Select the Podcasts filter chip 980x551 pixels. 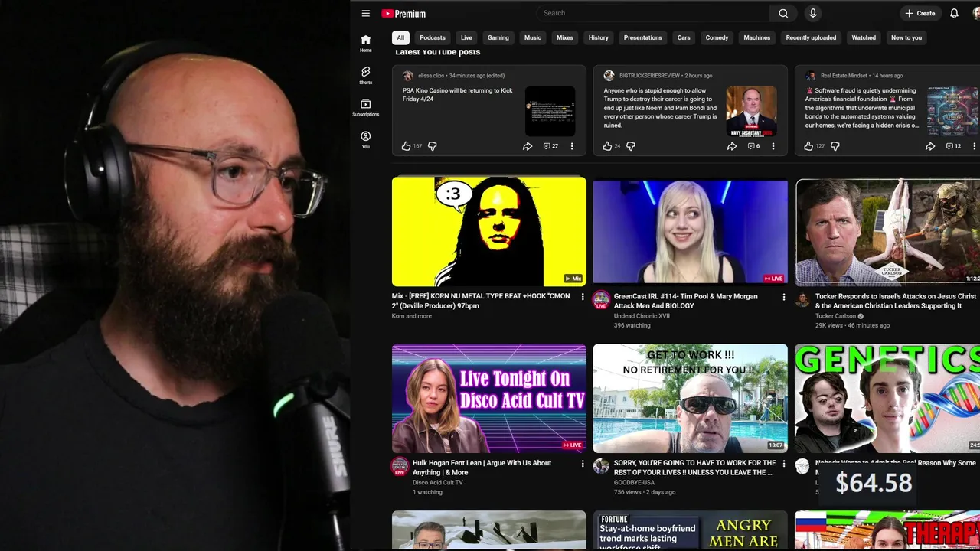pyautogui.click(x=433, y=37)
